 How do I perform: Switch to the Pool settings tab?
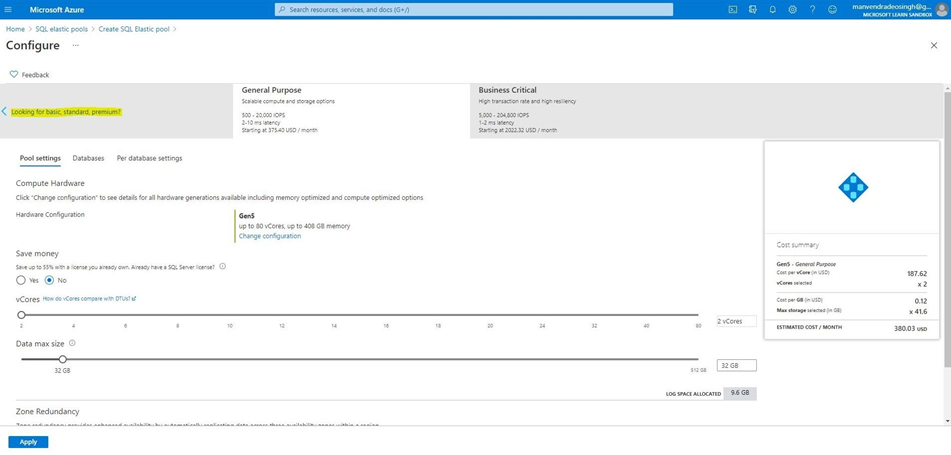point(40,158)
